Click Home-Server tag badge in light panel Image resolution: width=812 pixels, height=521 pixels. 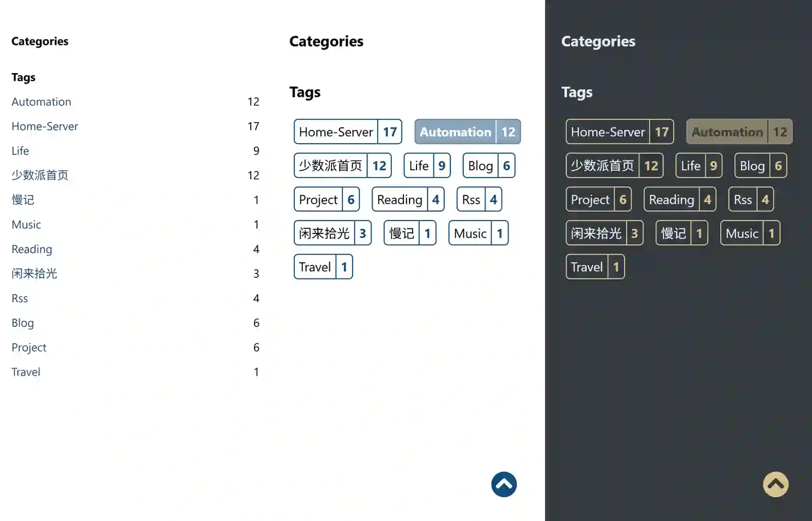pos(348,132)
